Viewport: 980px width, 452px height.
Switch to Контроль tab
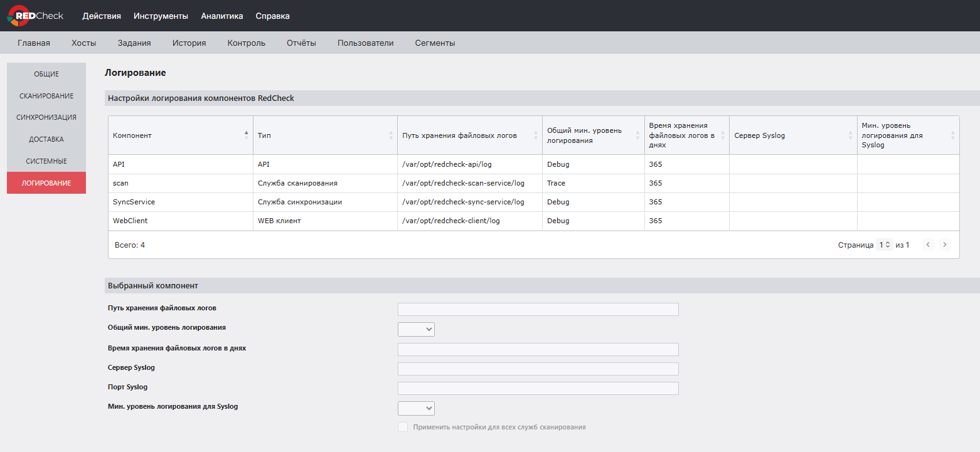coord(247,43)
